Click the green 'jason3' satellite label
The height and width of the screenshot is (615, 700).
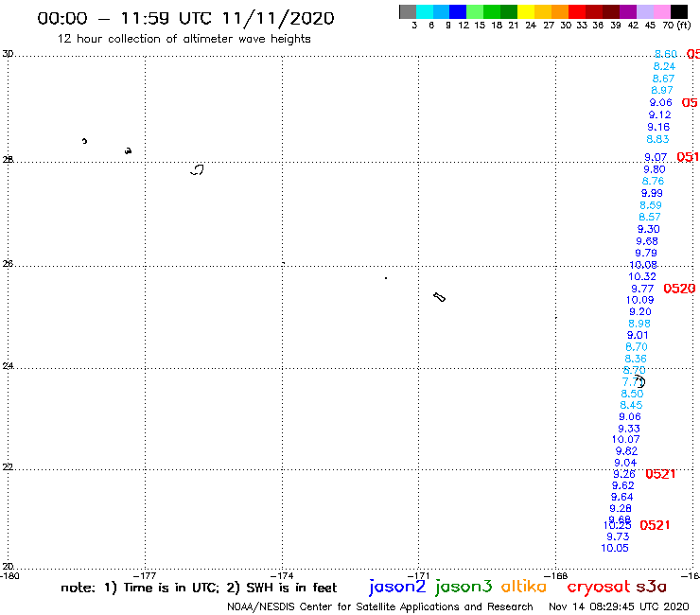[x=464, y=588]
